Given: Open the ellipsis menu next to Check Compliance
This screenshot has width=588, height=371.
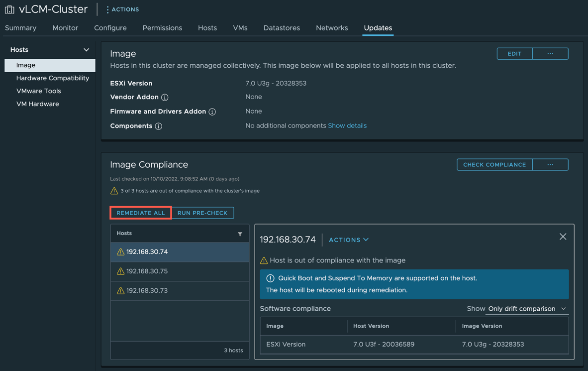Looking at the screenshot, I should [550, 165].
